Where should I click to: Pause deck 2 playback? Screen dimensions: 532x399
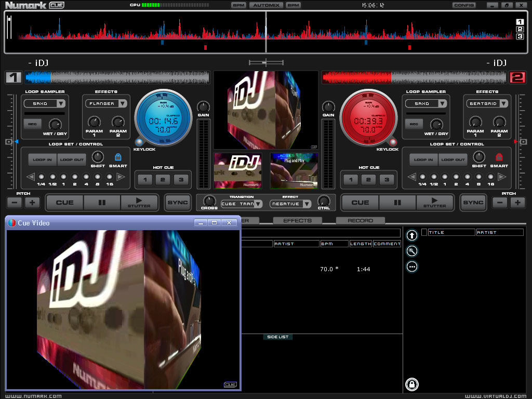coord(397,203)
